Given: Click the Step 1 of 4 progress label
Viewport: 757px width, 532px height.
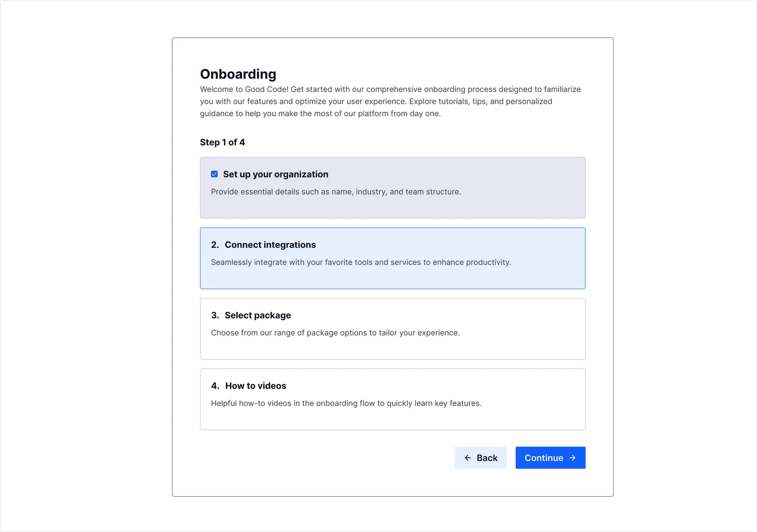Looking at the screenshot, I should (x=222, y=142).
